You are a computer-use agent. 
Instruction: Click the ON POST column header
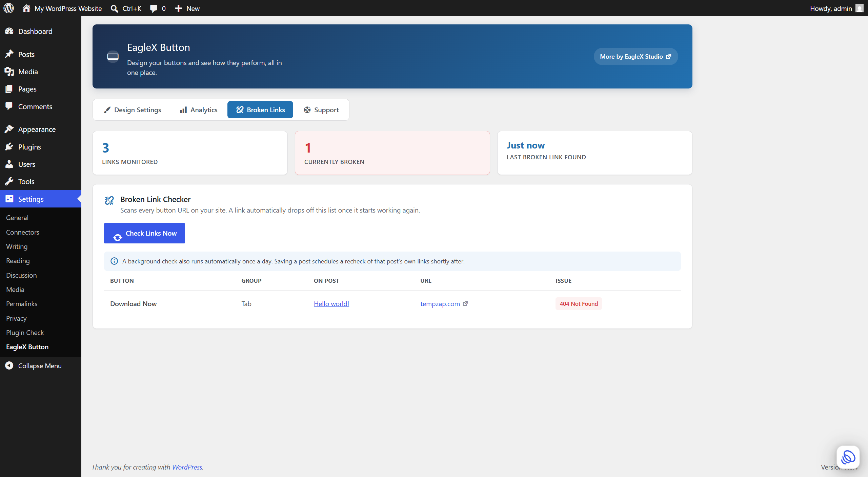pos(326,281)
